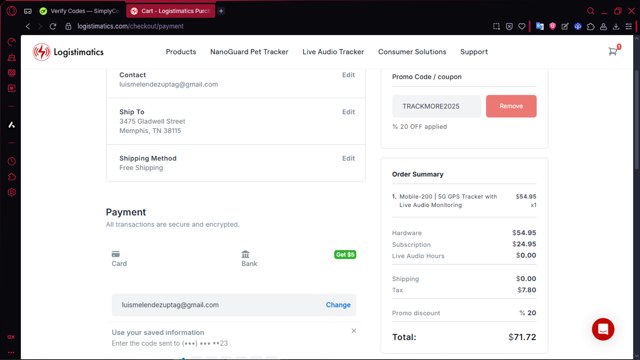Edit the Contact email

348,75
